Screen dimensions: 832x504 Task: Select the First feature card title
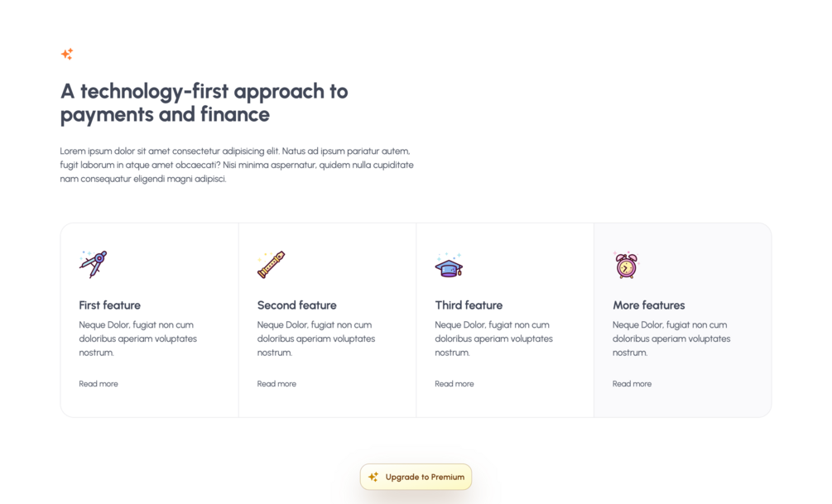pyautogui.click(x=110, y=305)
